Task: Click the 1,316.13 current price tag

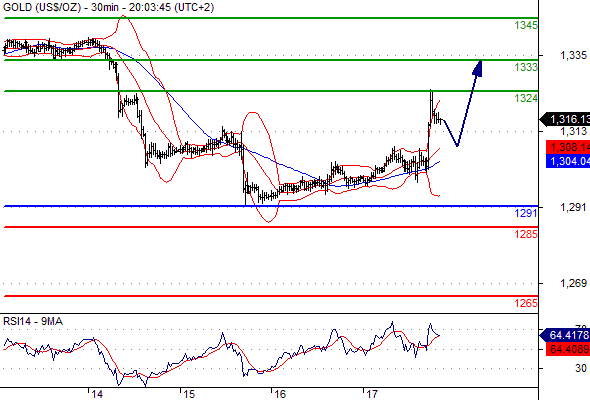Action: pos(565,119)
